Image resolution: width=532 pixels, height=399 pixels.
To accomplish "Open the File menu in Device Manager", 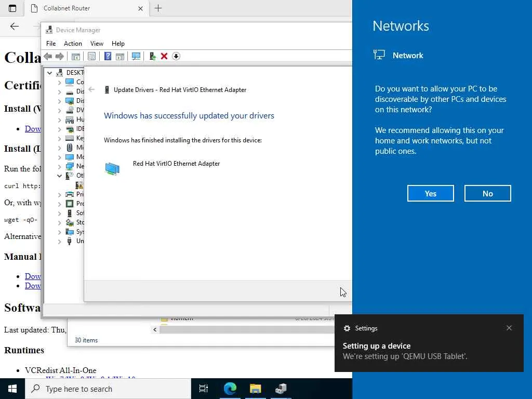I will point(51,44).
